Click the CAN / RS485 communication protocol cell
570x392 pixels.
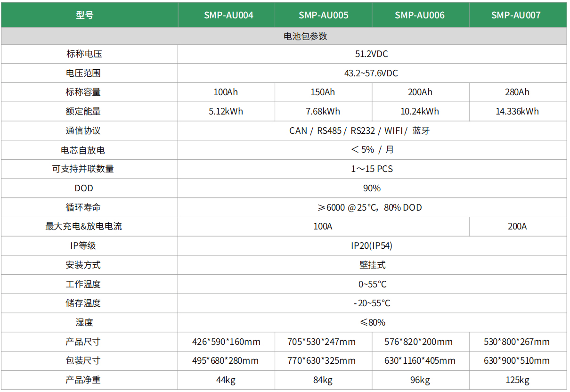coord(359,131)
